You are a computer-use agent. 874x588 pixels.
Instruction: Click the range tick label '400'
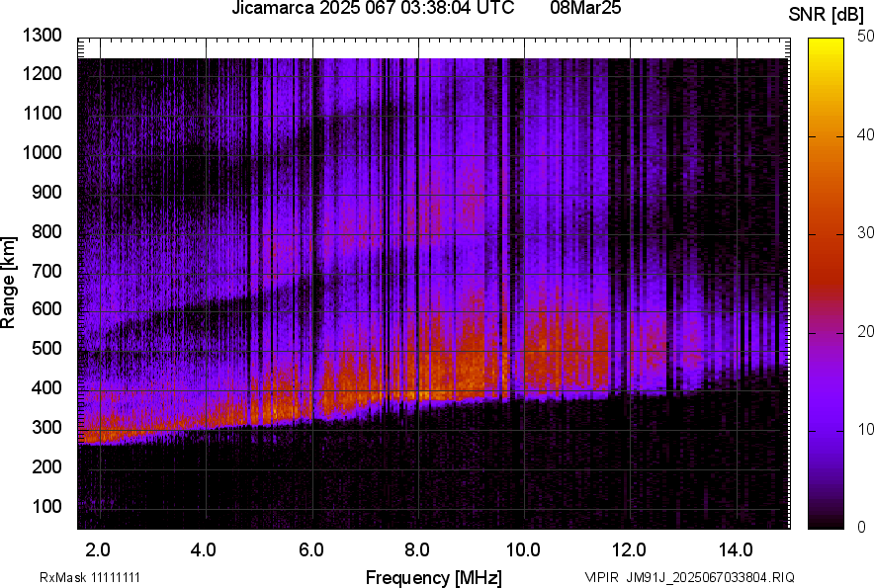coord(46,388)
